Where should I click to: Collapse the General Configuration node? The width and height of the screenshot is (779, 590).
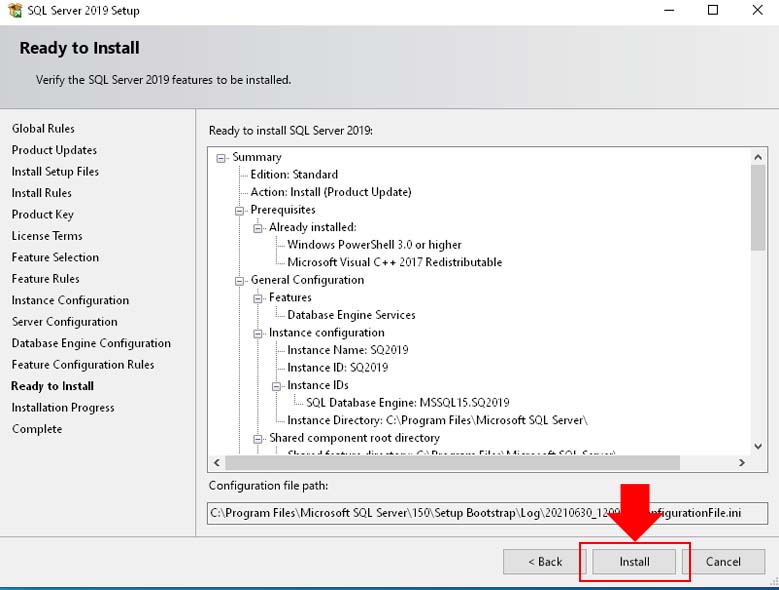pos(239,281)
